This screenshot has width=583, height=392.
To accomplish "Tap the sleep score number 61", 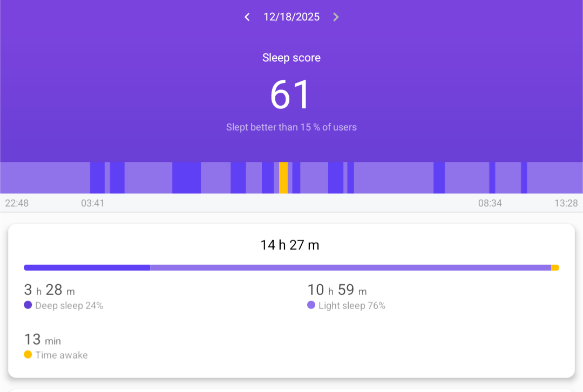I will click(x=290, y=94).
